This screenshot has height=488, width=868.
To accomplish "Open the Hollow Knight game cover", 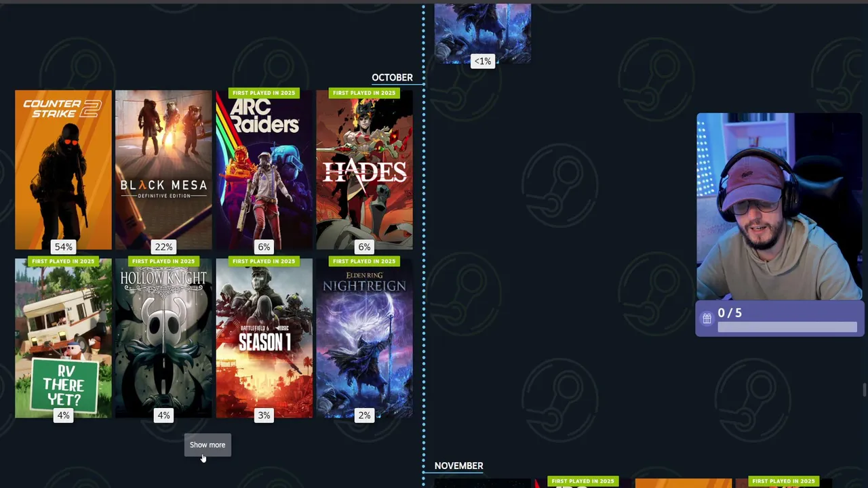I will [163, 338].
